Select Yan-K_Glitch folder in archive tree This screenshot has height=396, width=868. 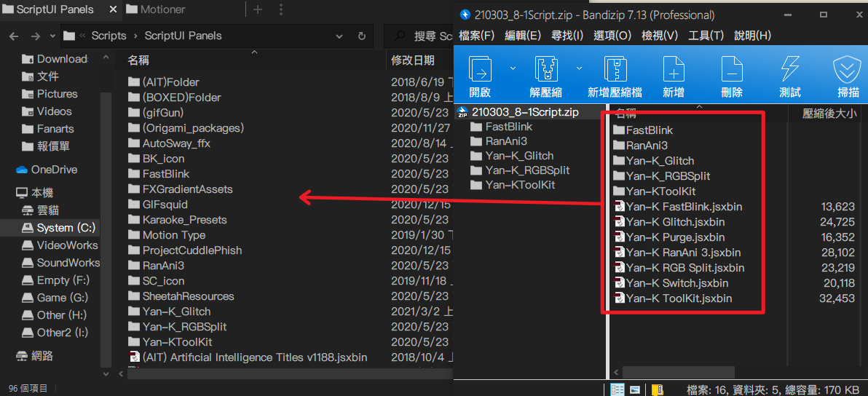pos(519,156)
